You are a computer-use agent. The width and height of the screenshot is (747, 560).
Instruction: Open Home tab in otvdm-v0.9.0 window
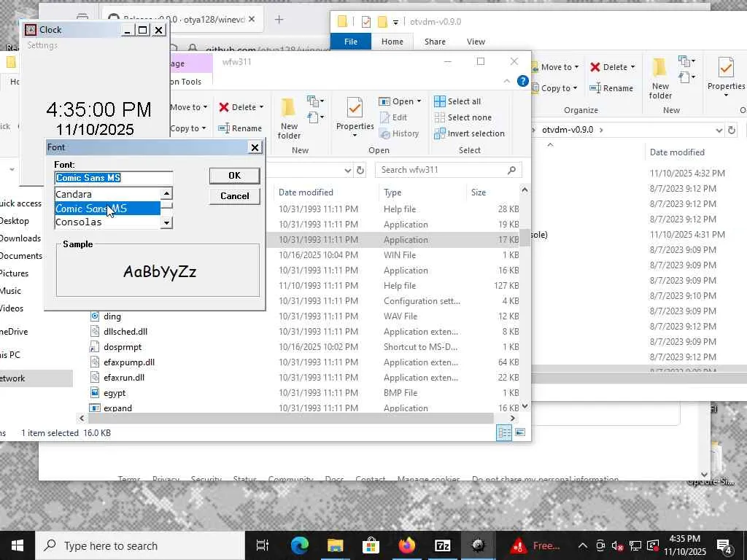tap(392, 42)
